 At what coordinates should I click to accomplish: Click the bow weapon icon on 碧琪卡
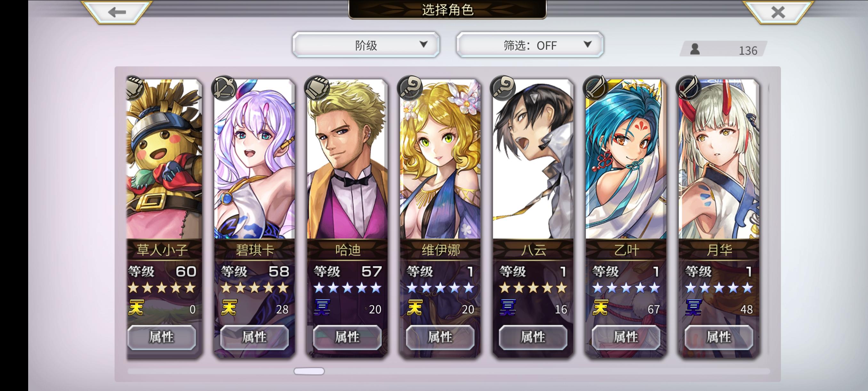click(x=224, y=88)
